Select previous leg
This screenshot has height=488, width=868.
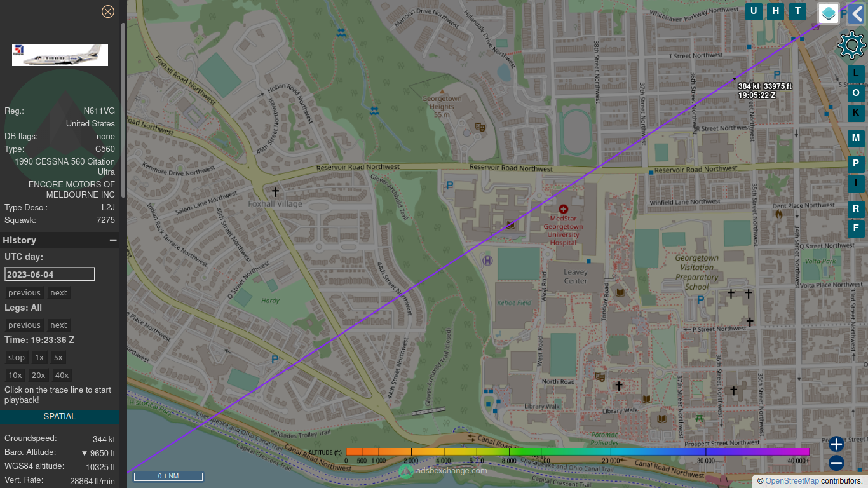pyautogui.click(x=24, y=325)
